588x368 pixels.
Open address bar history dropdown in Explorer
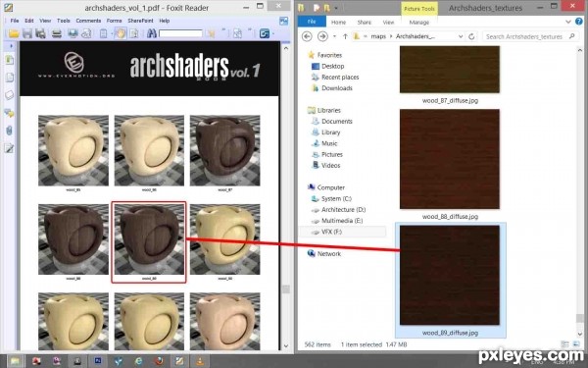[x=461, y=36]
